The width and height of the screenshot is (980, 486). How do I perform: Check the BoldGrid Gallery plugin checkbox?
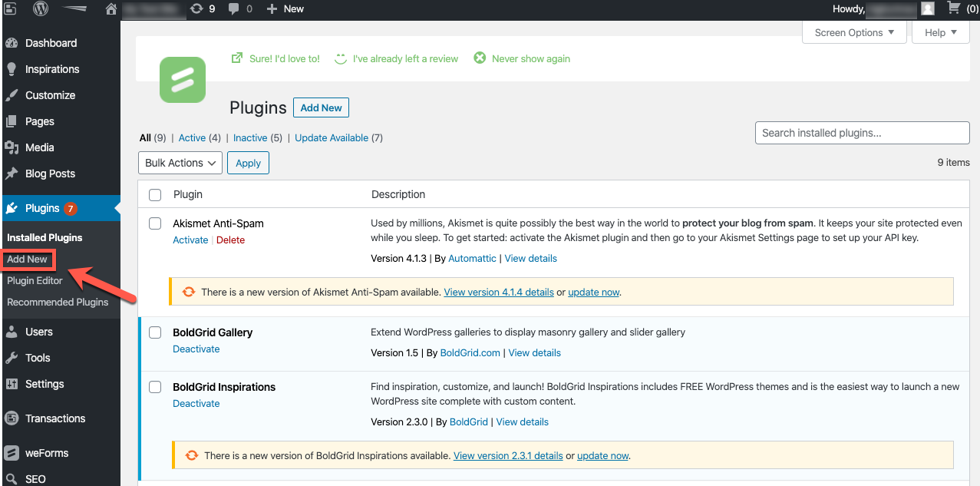tap(155, 332)
